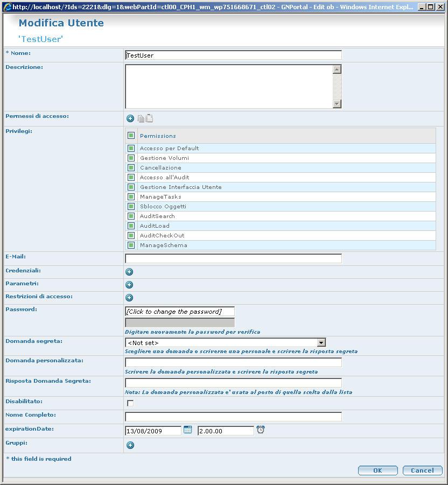Click the 'Sblocco Oggetti' row label
The width and height of the screenshot is (448, 485).
tap(163, 206)
